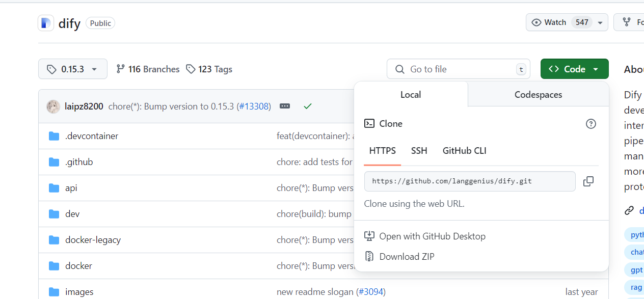Viewport: 644px width, 299px height.
Task: Switch to the Local tab
Action: [x=411, y=94]
